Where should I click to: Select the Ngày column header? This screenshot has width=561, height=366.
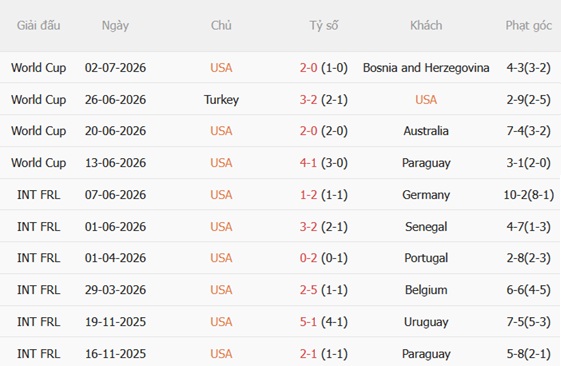pos(115,26)
